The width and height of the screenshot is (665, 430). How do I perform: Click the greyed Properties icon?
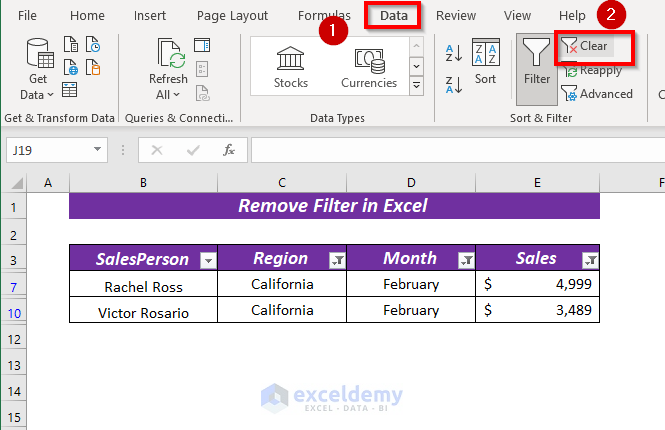(202, 69)
